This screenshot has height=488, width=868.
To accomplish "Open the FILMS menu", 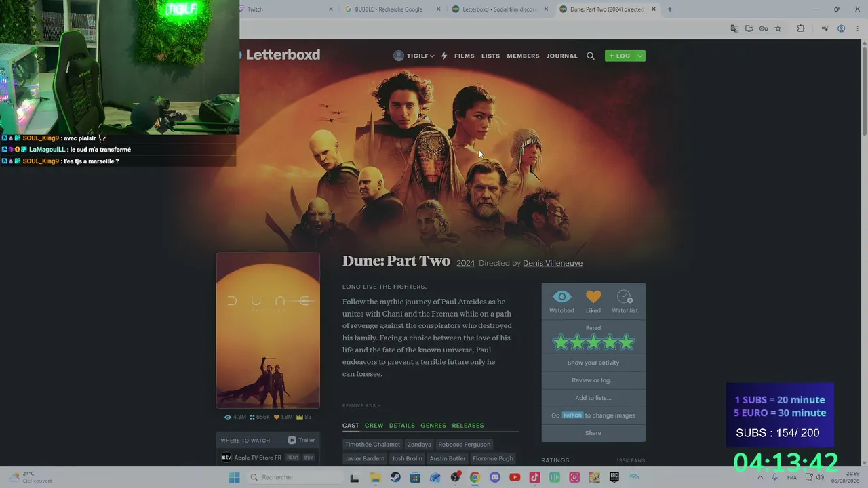I will pos(465,56).
